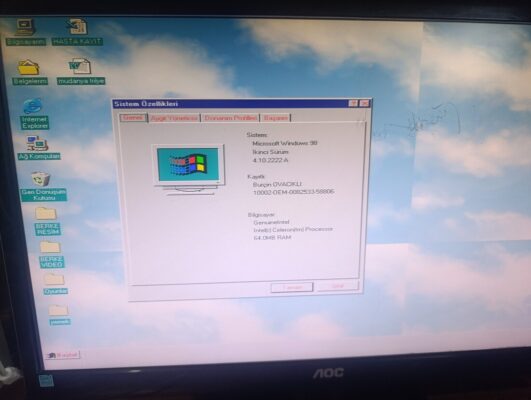The image size is (531, 400).
Task: Click the Microsoft Windows 98 text
Action: click(x=285, y=143)
